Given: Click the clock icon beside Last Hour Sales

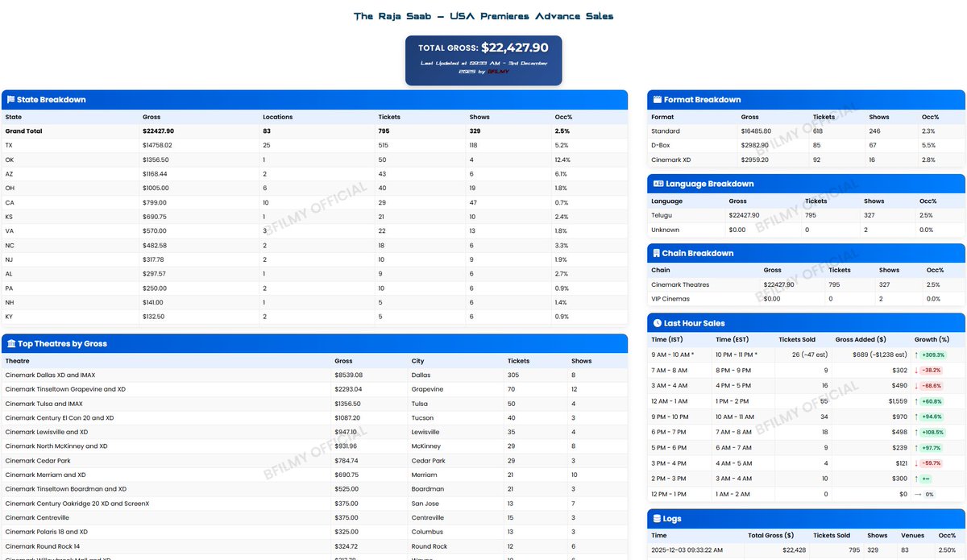Looking at the screenshot, I should [657, 323].
